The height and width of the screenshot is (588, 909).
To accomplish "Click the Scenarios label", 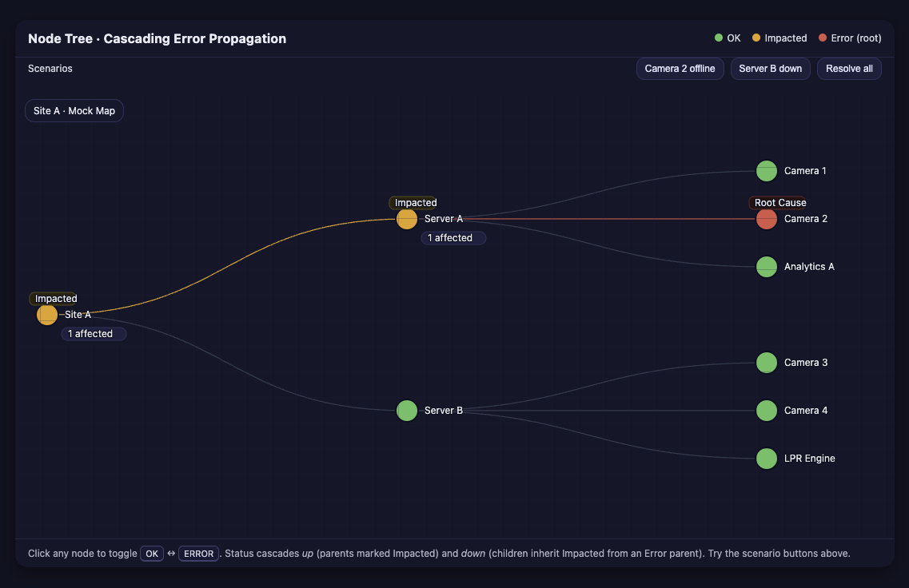I will coord(50,69).
